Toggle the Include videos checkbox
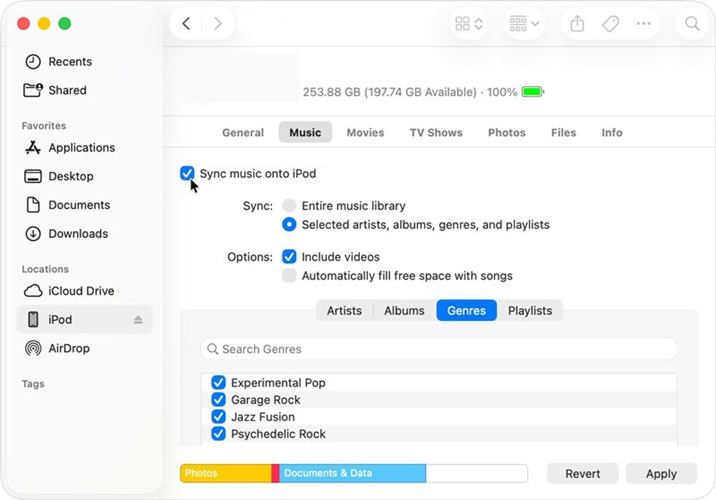Viewport: 716px width, 500px height. pyautogui.click(x=289, y=257)
